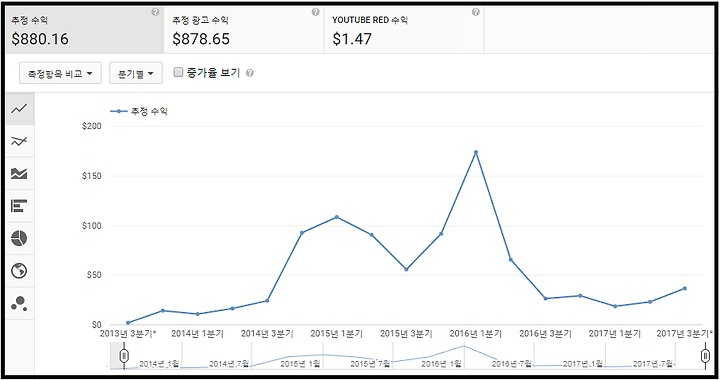Click the 2016년 1분기 peak data point
This screenshot has width=720, height=380.
pos(476,152)
